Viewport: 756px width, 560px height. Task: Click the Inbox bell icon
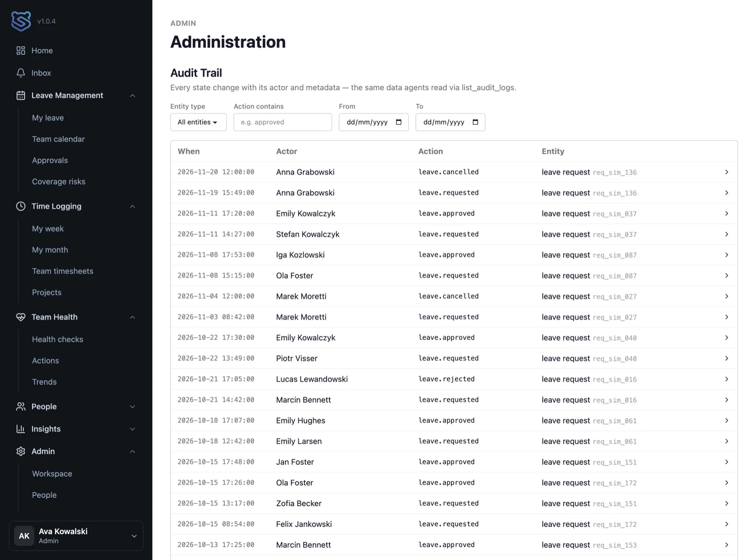[x=21, y=73]
